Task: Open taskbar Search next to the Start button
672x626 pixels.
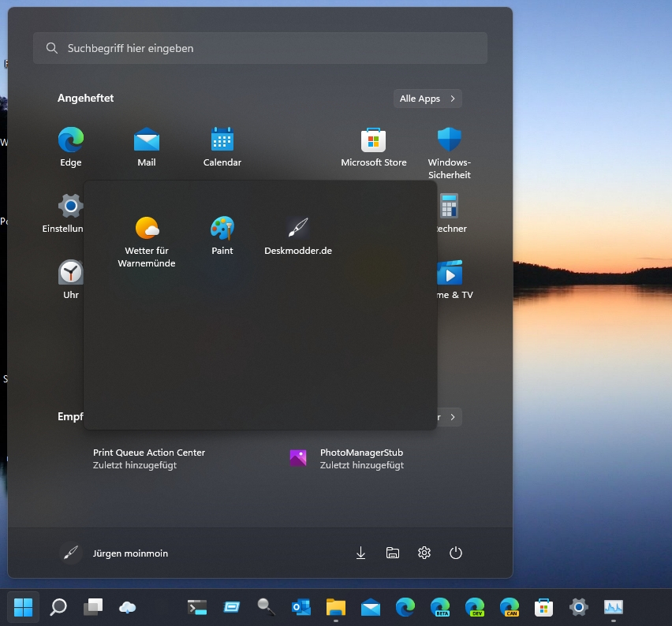Action: click(x=58, y=607)
